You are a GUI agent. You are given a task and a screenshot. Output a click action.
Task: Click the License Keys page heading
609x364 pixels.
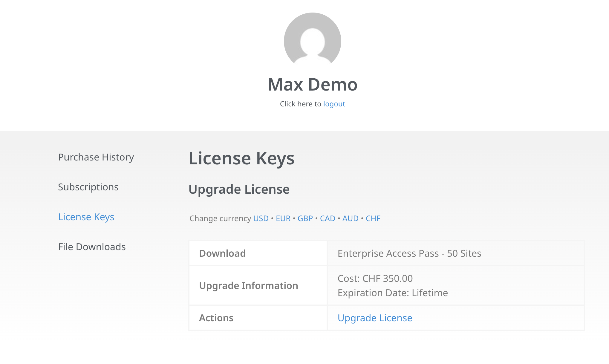tap(241, 158)
